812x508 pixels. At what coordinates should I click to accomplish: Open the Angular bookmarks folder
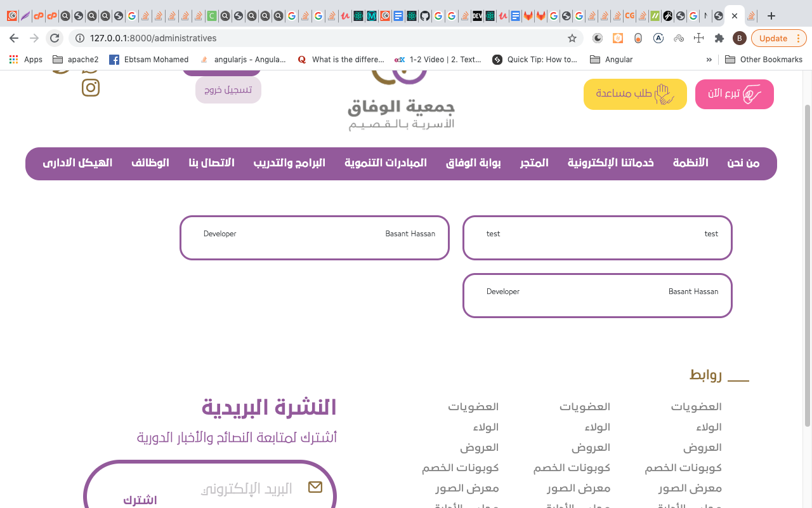pyautogui.click(x=612, y=60)
